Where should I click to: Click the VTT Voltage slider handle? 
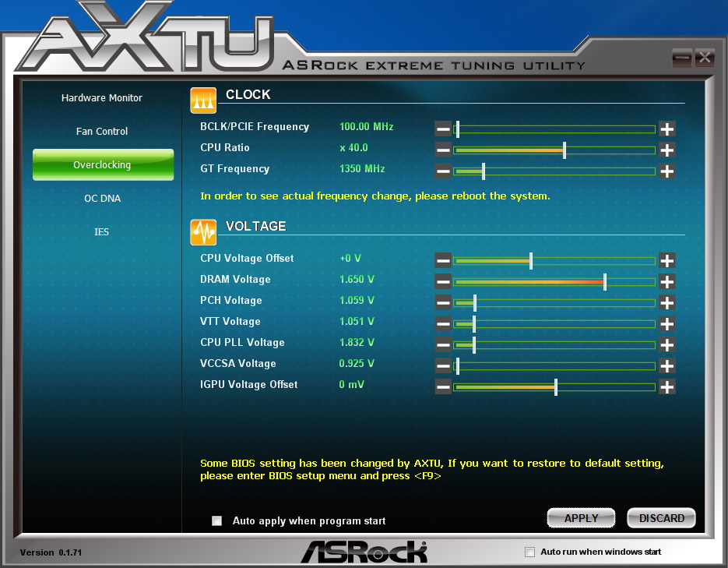[x=474, y=323]
